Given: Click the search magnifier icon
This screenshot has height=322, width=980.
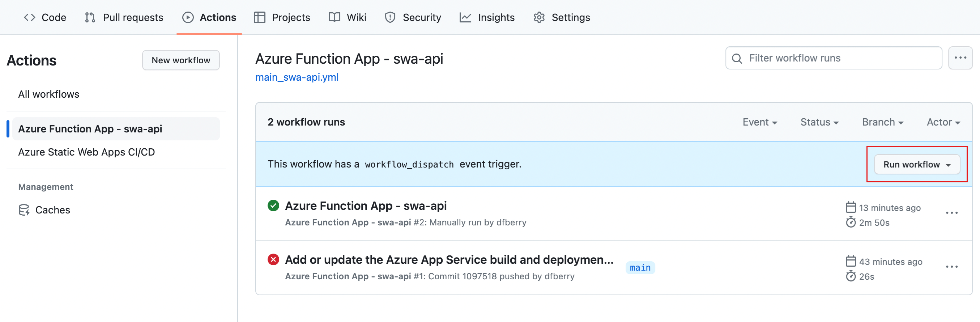Looking at the screenshot, I should click(737, 58).
